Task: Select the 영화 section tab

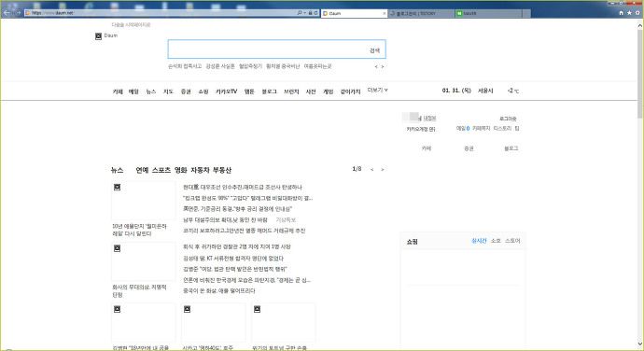Action: 181,170
